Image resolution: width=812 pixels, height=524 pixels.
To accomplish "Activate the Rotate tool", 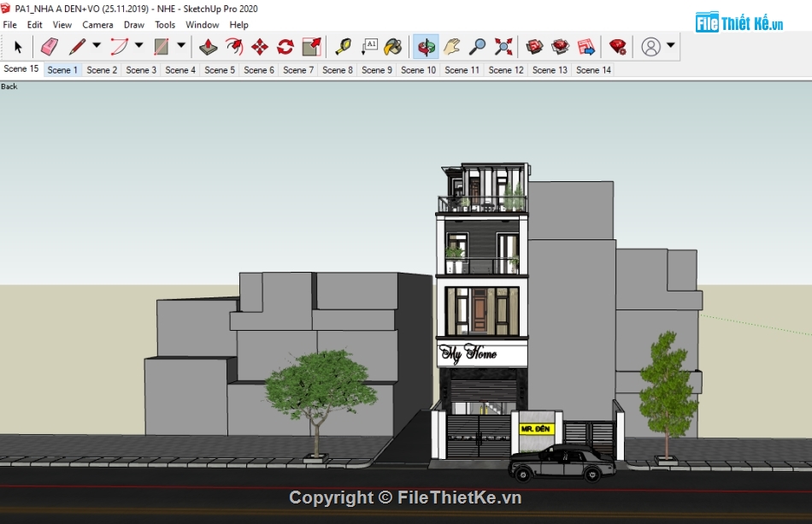I will [285, 47].
